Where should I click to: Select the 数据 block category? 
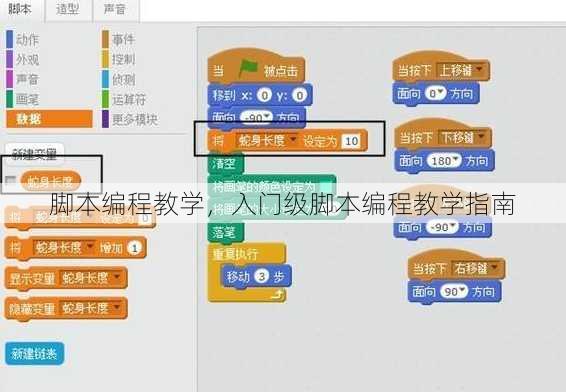click(x=49, y=119)
